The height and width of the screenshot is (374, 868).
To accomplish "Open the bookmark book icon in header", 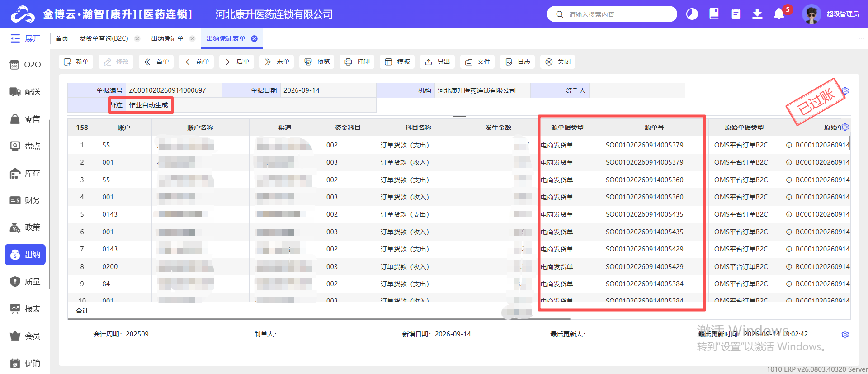I will coord(714,14).
